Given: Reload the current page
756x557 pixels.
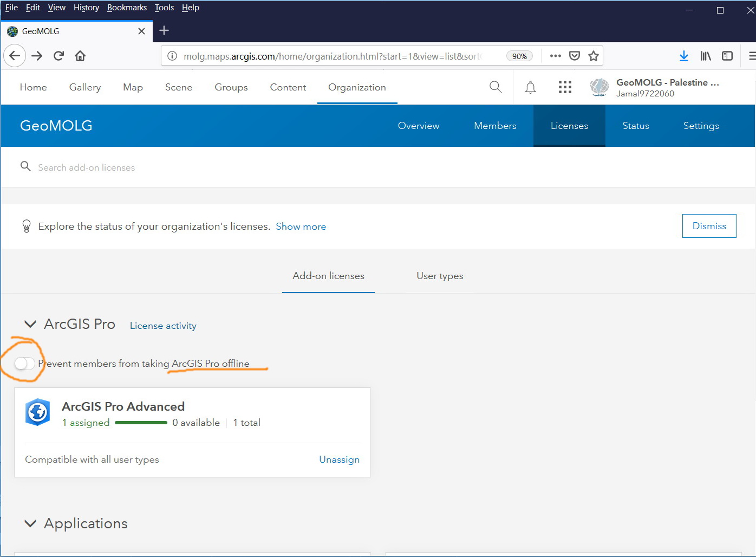Looking at the screenshot, I should click(58, 56).
